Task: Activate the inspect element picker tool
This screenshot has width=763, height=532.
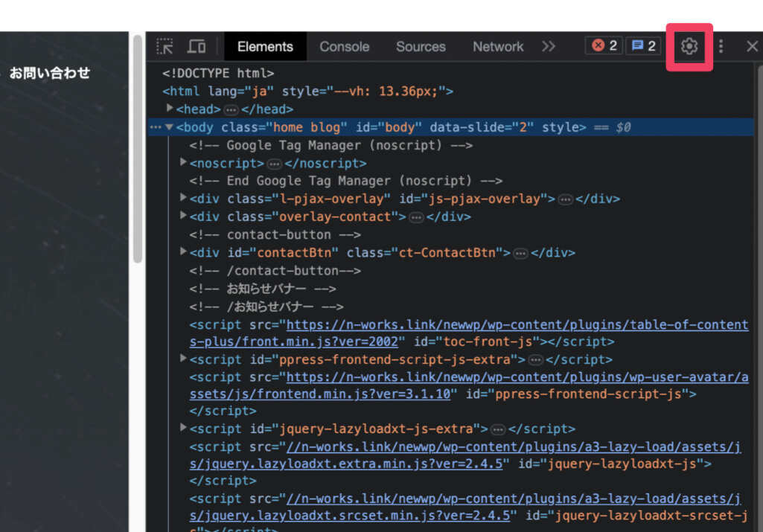Action: pos(165,46)
